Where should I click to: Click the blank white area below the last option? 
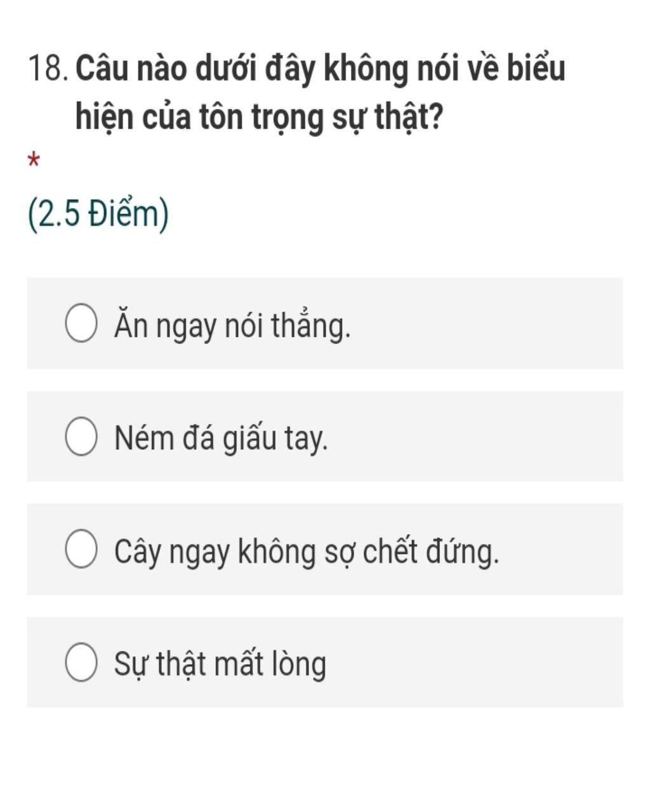(325, 761)
